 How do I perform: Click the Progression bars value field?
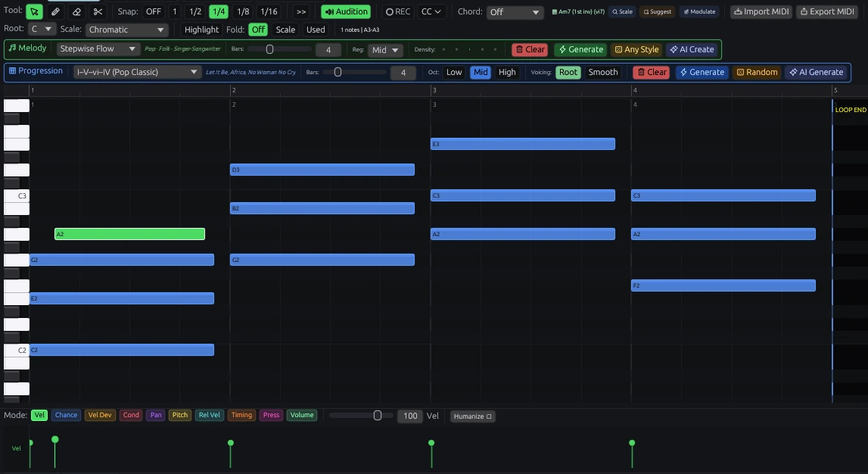(403, 73)
